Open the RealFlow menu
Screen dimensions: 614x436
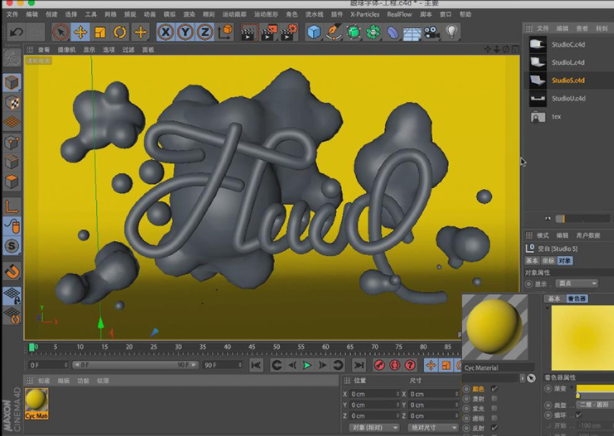(x=399, y=14)
